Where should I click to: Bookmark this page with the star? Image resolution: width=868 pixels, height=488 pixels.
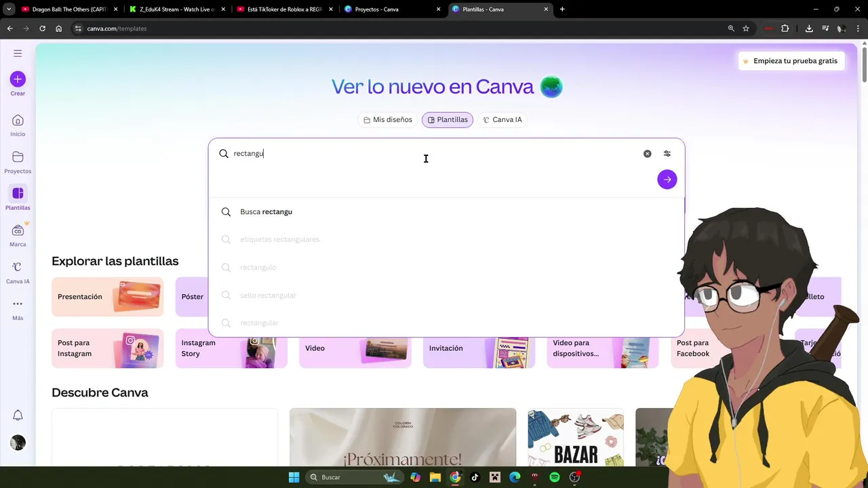(x=746, y=28)
